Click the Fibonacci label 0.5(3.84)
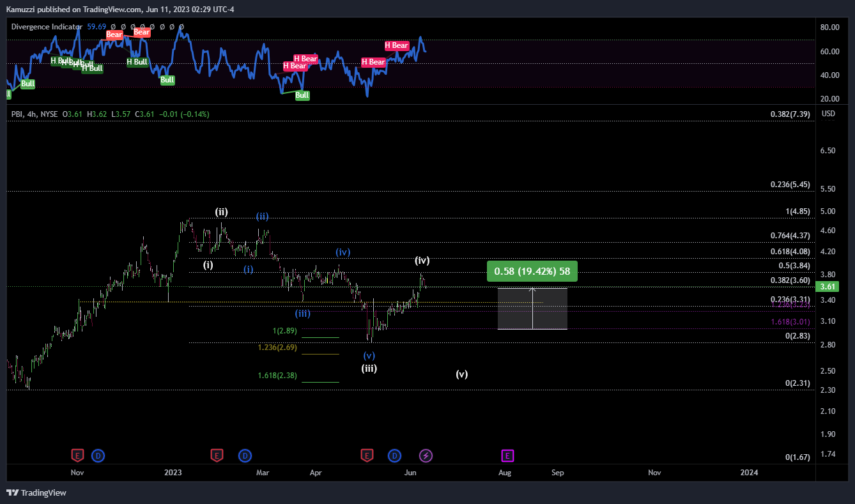Screen dimensions: 855x504 click(794, 266)
